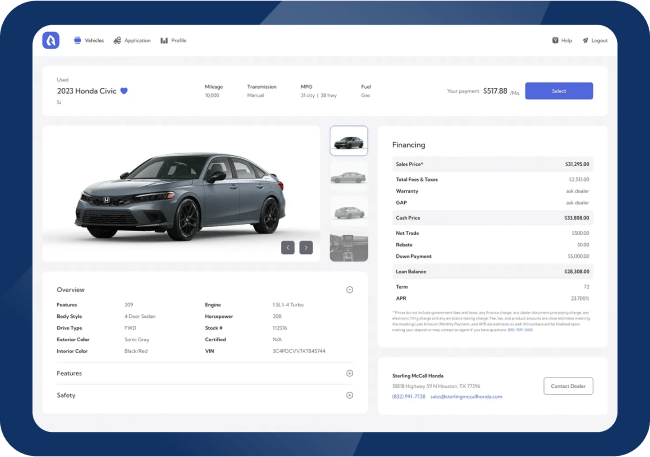This screenshot has height=457, width=650.
Task: Click the Down Payment row
Action: (492, 256)
